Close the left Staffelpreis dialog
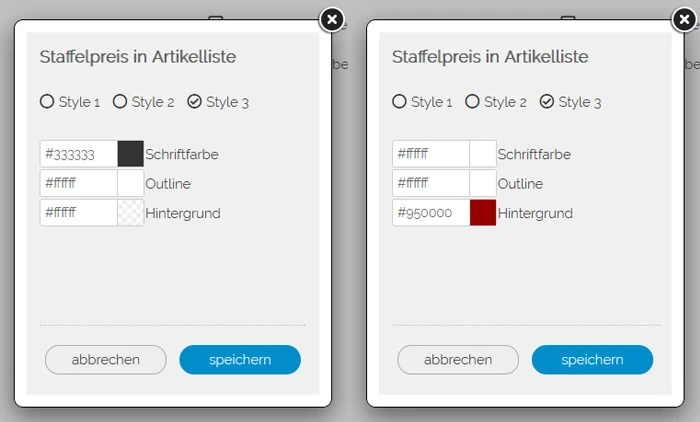This screenshot has width=700, height=422. tap(332, 19)
